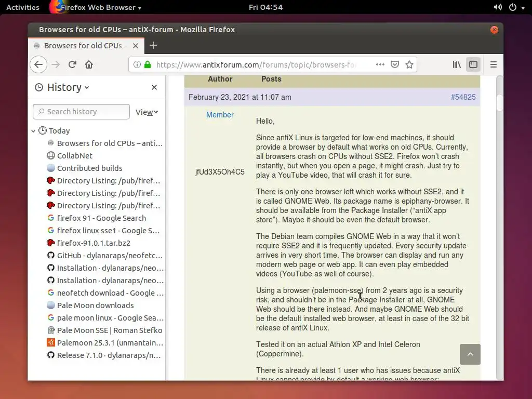Click the firefox-91.0.1.tar.bz2 red favicon
Screen dimensions: 532x399
51,243
